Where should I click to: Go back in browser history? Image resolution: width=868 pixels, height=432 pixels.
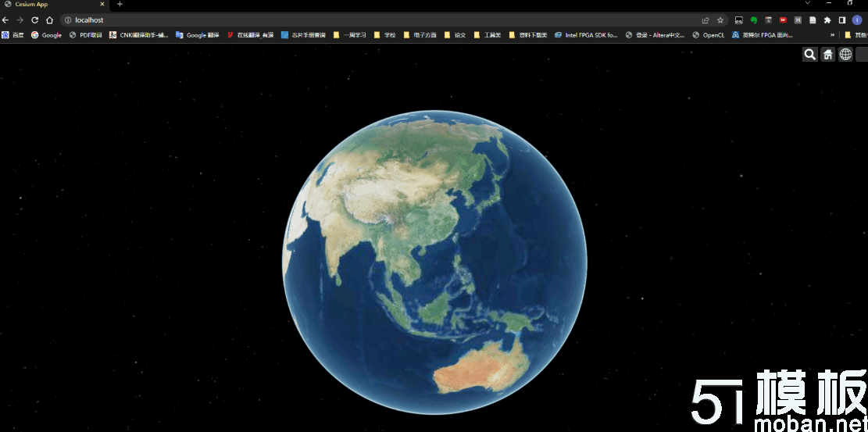(x=5, y=20)
